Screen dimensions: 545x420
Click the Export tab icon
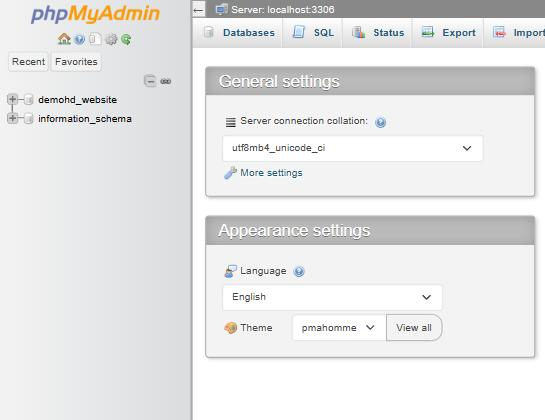(x=428, y=32)
